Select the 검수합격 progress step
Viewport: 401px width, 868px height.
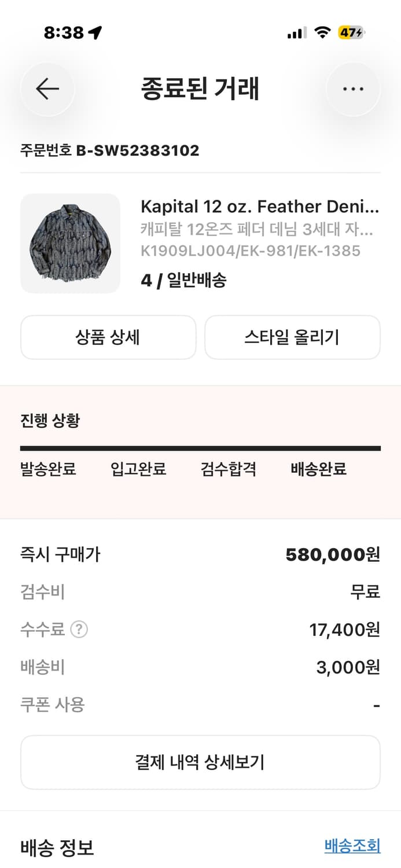pos(227,469)
